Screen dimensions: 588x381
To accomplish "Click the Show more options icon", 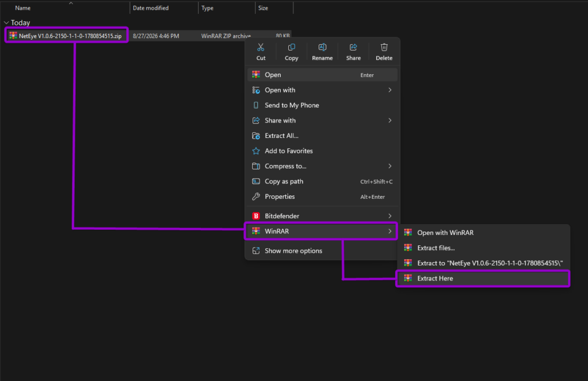I will pyautogui.click(x=256, y=251).
